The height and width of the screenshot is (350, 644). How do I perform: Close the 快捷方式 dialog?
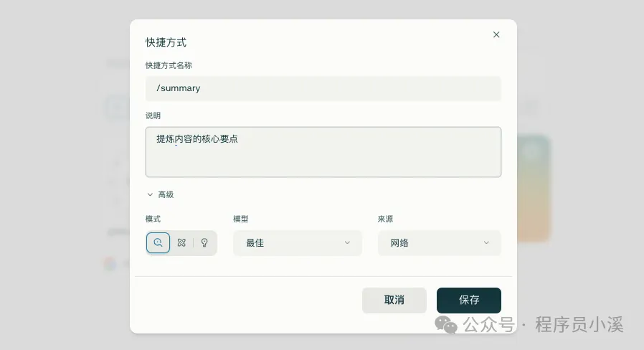click(496, 34)
